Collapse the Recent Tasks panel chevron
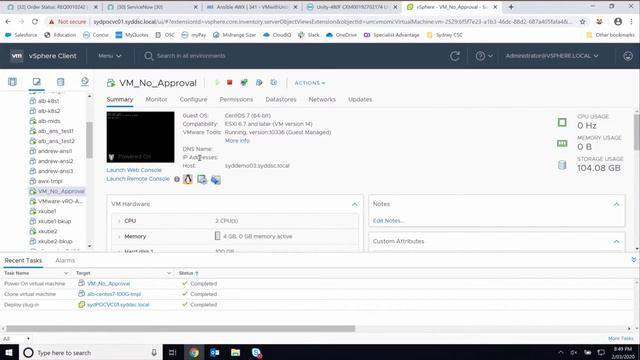This screenshot has height=360, width=640. coord(633,260)
